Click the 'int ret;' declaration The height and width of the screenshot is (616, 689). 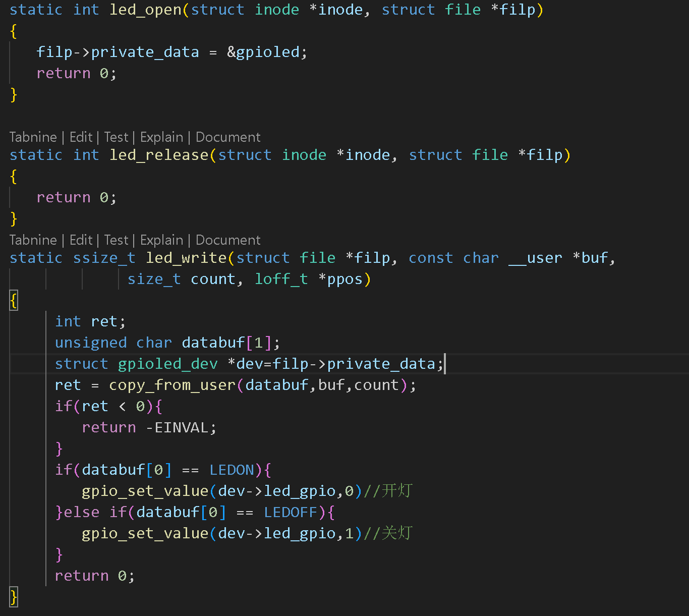(x=90, y=321)
